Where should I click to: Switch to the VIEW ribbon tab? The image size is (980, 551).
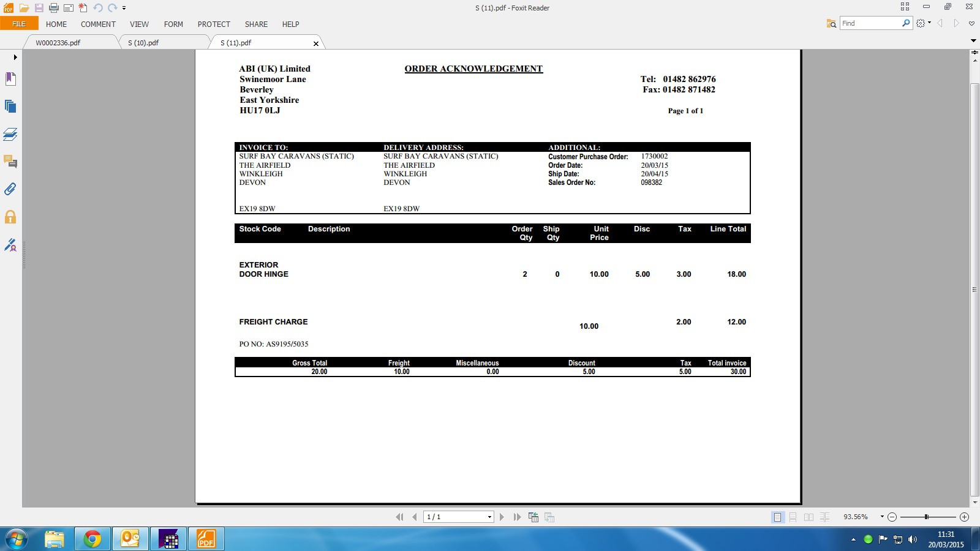point(139,24)
